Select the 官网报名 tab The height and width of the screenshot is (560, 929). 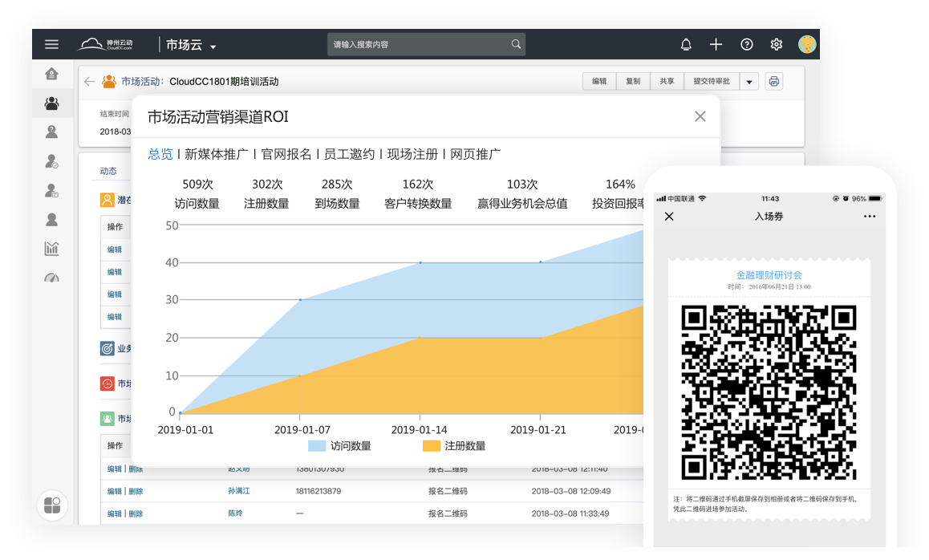(x=286, y=154)
